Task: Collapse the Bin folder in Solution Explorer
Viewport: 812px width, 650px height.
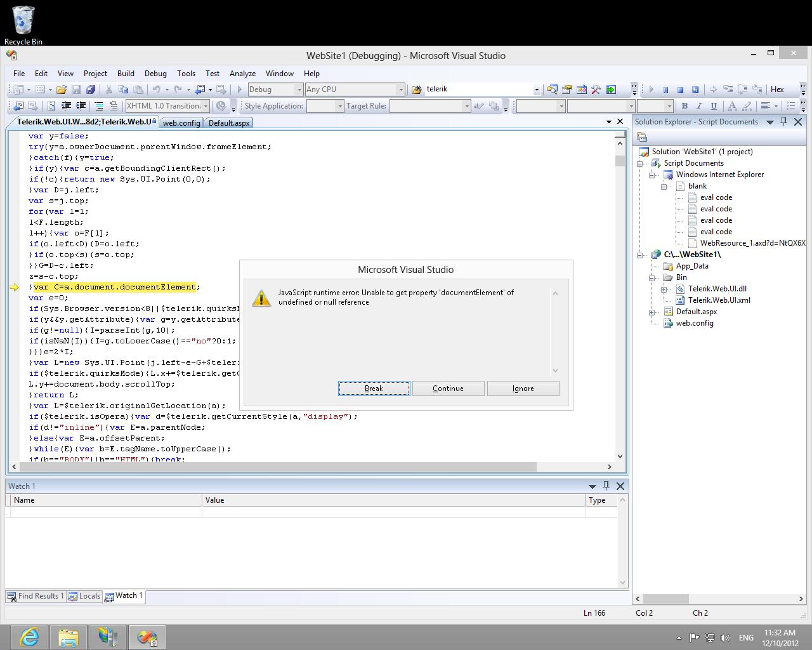Action: [652, 277]
